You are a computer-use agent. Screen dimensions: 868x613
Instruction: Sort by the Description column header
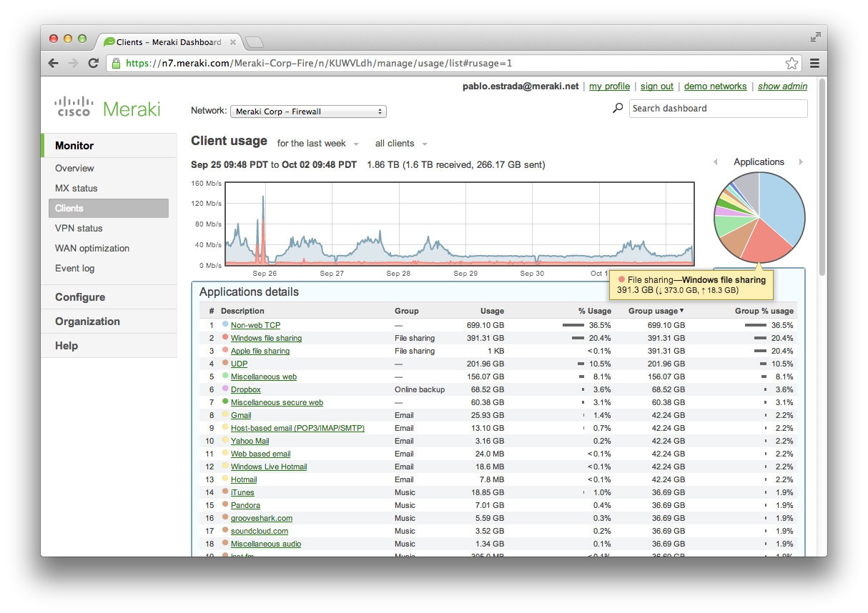click(x=242, y=311)
